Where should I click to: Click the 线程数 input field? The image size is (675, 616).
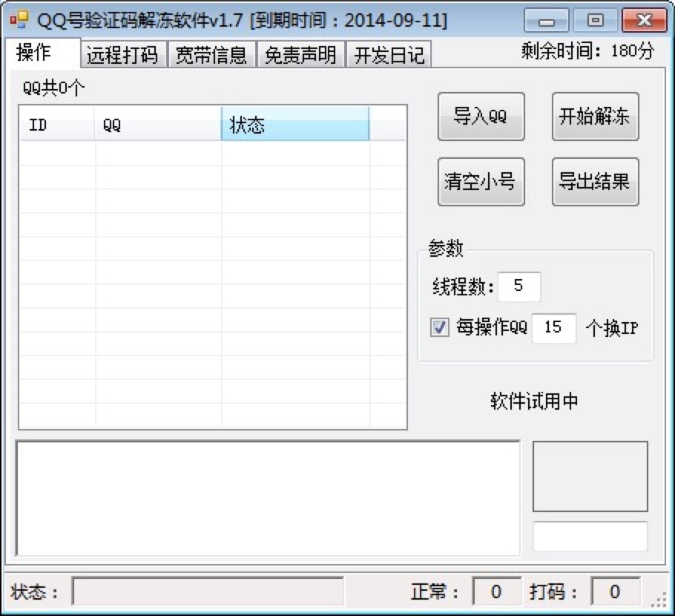518,286
